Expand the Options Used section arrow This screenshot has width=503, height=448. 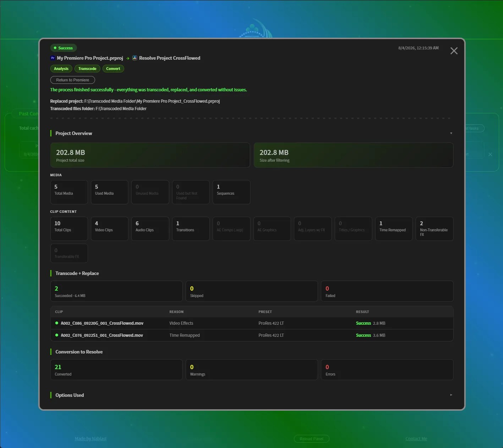tap(451, 395)
